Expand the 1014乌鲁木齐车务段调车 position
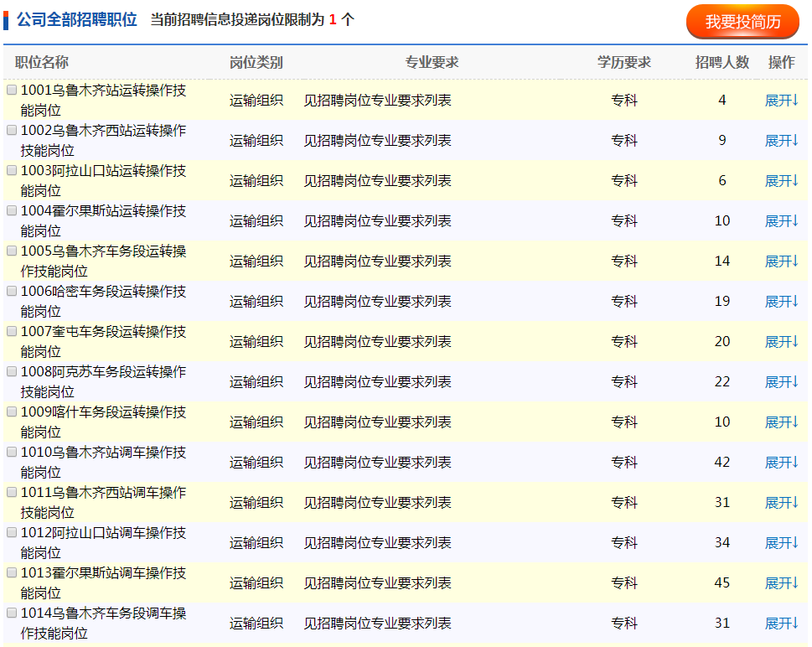The image size is (812, 647). click(x=781, y=624)
